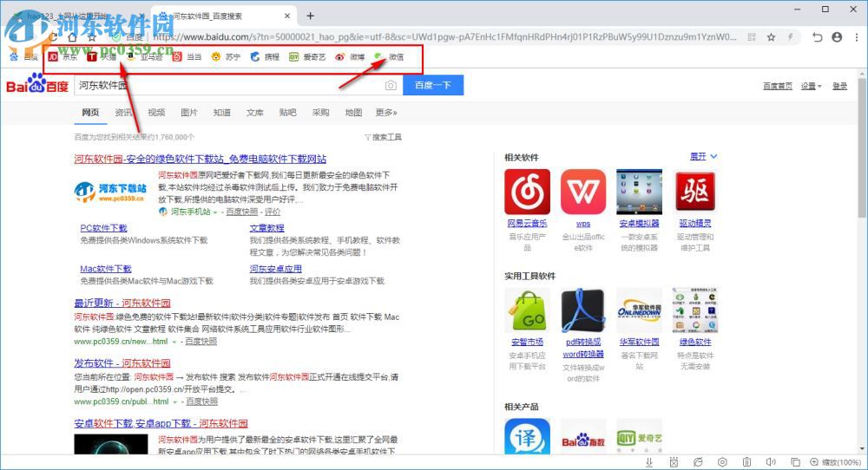
Task: Click the 驱动精灵 app thumbnail
Action: [x=695, y=192]
